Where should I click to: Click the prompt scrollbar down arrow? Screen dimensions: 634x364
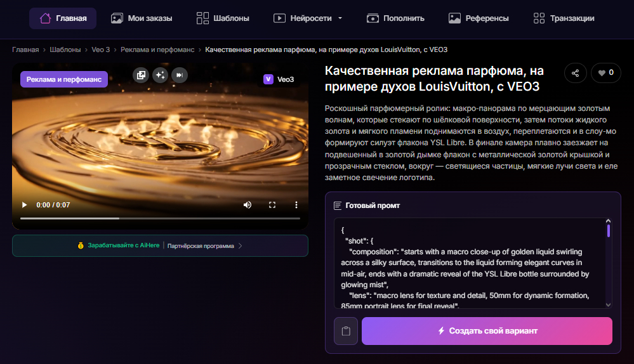click(x=608, y=305)
